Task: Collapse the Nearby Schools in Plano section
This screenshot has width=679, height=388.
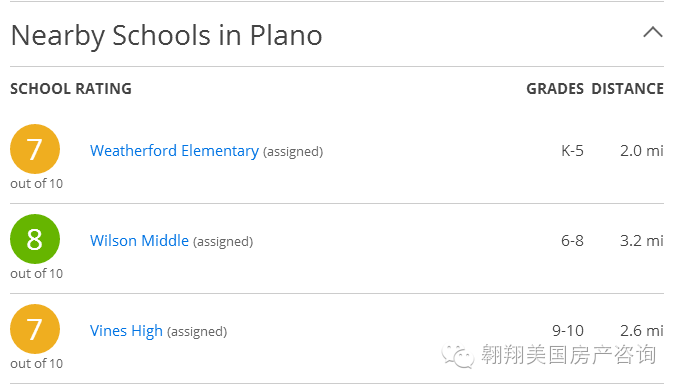Action: click(x=653, y=32)
